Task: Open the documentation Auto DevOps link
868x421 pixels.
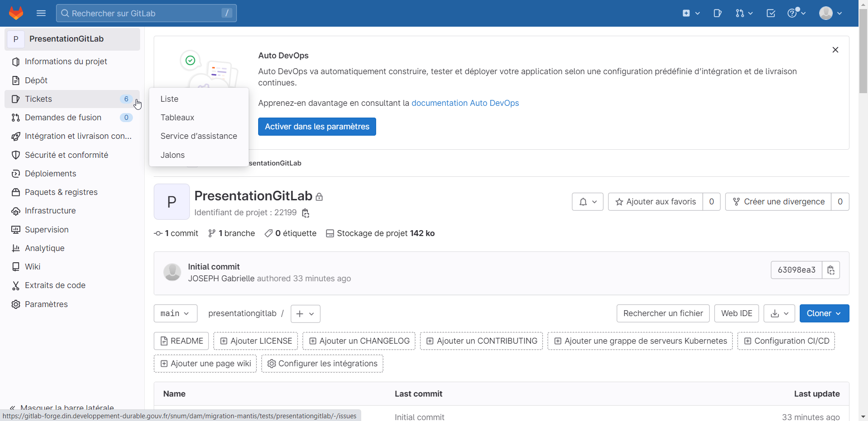Action: (x=465, y=103)
